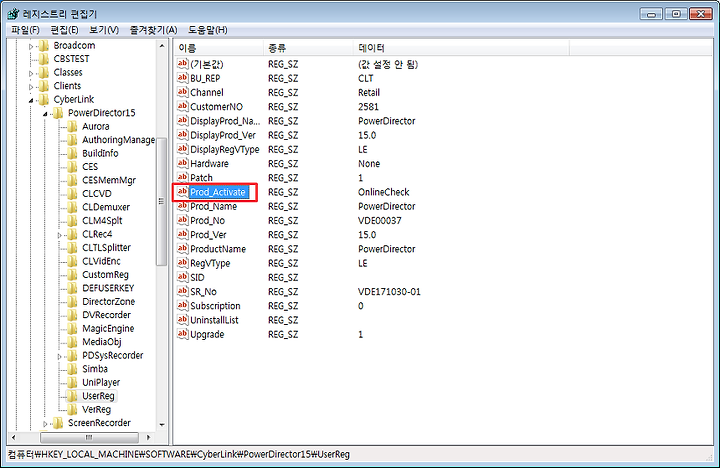Sort values by the 데이터 column header

click(461, 48)
